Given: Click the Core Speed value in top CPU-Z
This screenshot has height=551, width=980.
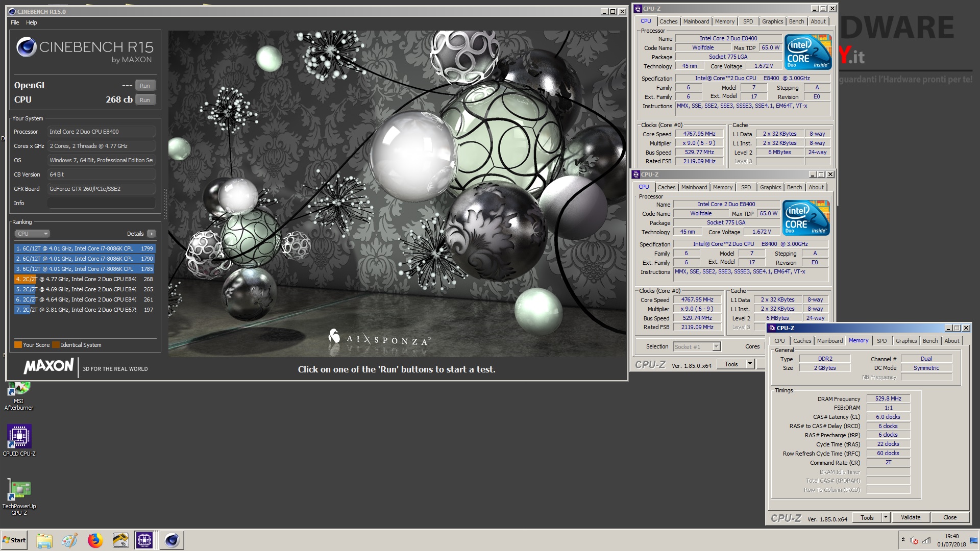Looking at the screenshot, I should 699,134.
